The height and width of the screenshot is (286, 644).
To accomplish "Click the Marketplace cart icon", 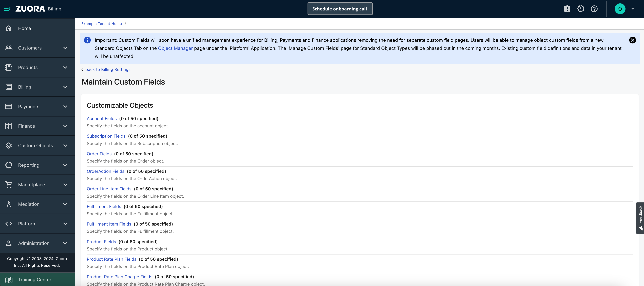I will (x=9, y=185).
